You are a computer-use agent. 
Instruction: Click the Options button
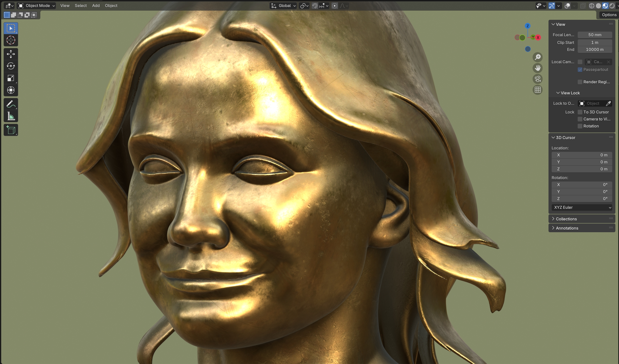609,15
